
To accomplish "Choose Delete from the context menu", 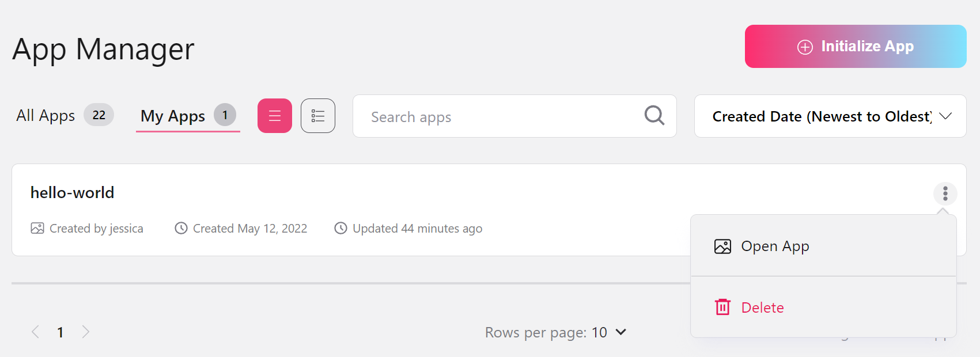I will point(762,307).
